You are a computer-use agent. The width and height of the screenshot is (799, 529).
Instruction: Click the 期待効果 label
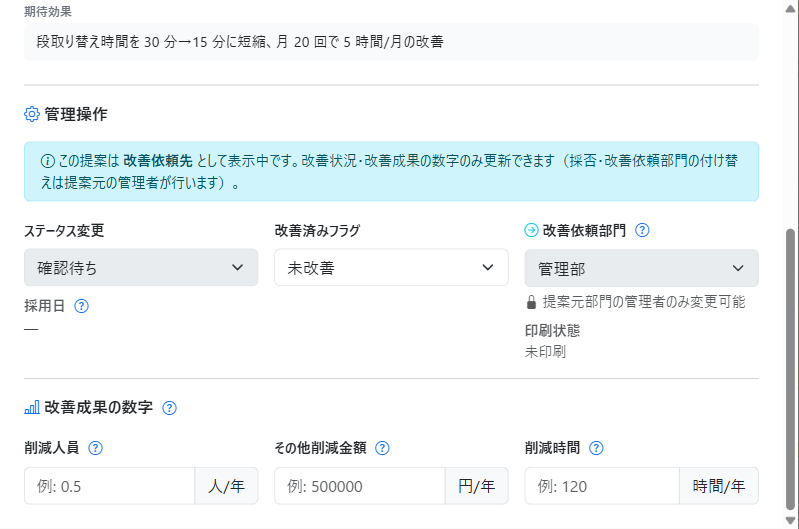pyautogui.click(x=48, y=11)
